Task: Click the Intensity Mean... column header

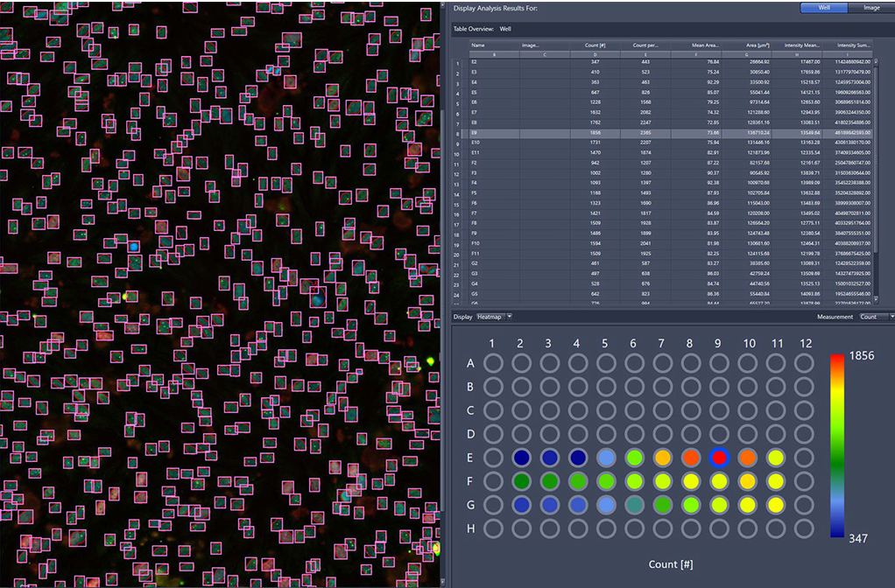Action: coord(798,45)
